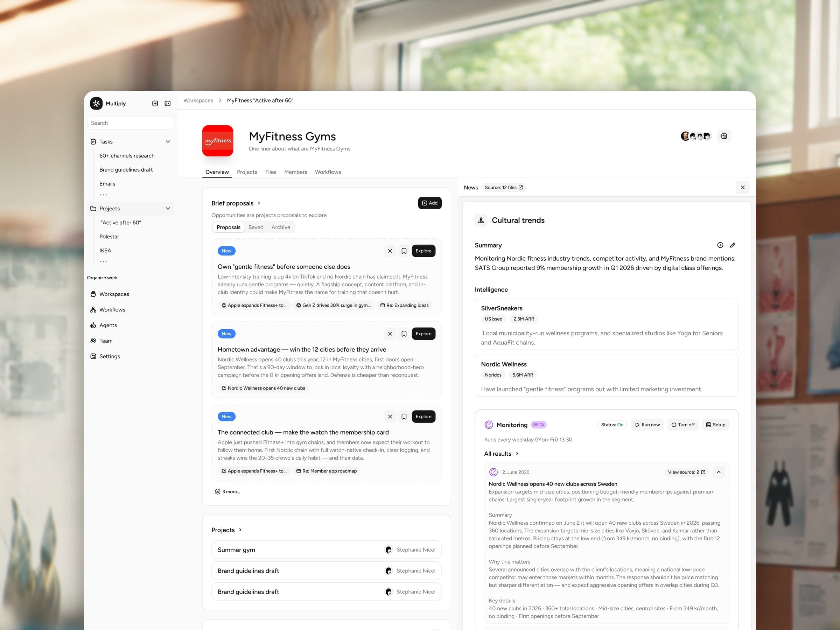Image resolution: width=840 pixels, height=630 pixels.
Task: Open Brand guidelines draft in sidebar tasks
Action: [x=126, y=170]
